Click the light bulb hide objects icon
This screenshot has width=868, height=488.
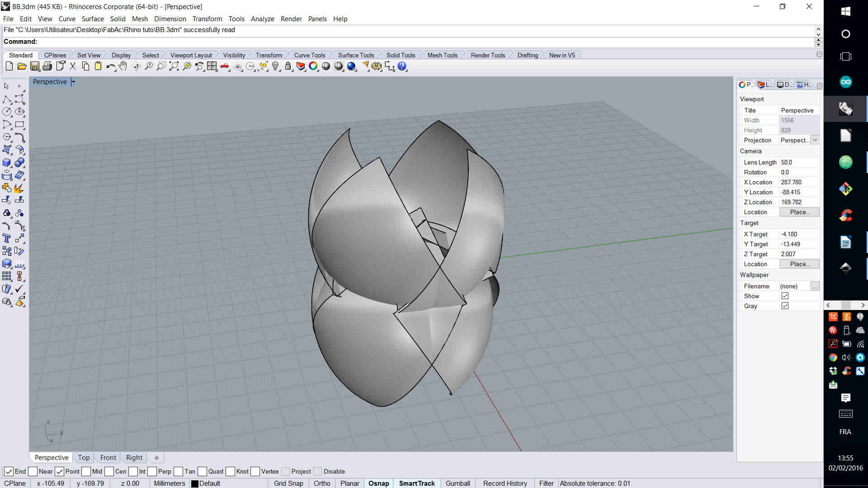coord(275,66)
